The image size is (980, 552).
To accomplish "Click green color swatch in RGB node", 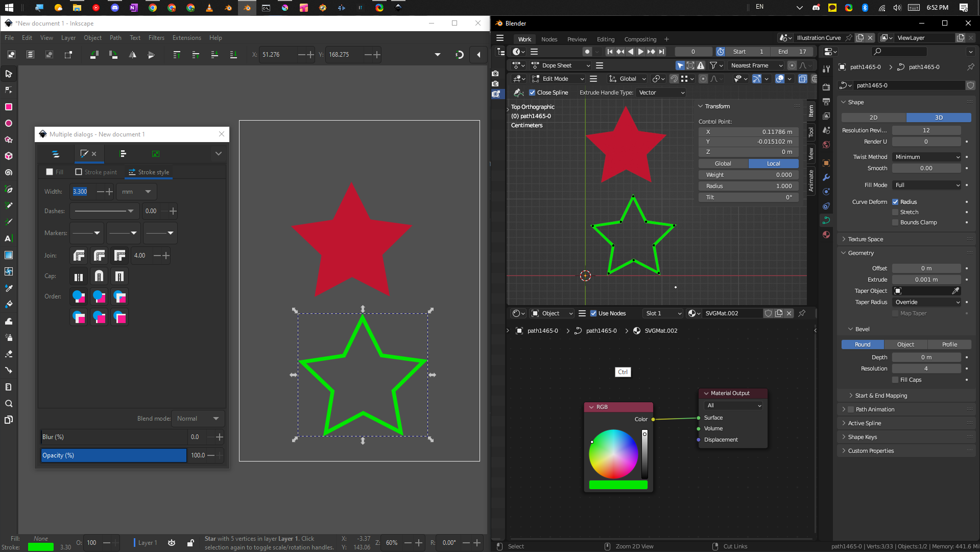I will pyautogui.click(x=618, y=485).
